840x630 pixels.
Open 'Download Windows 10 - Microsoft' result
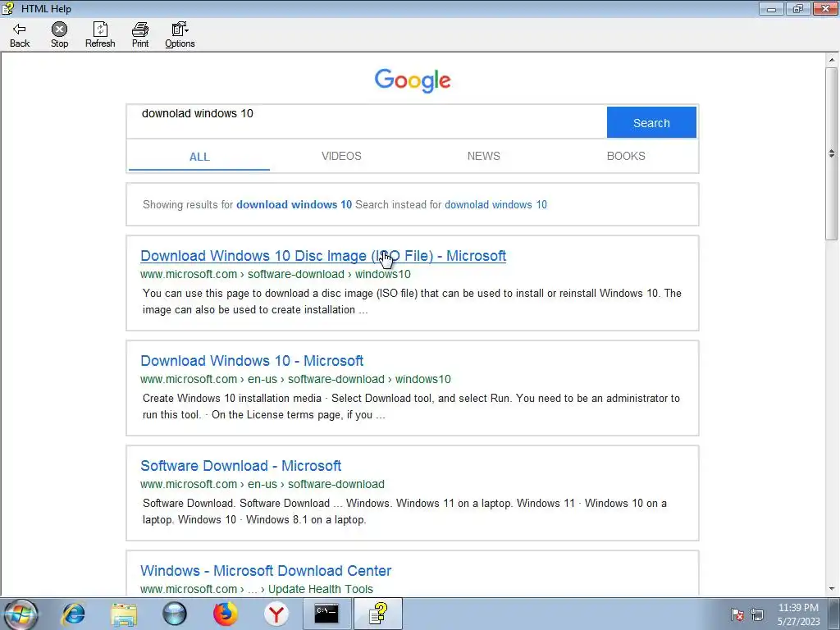point(252,361)
